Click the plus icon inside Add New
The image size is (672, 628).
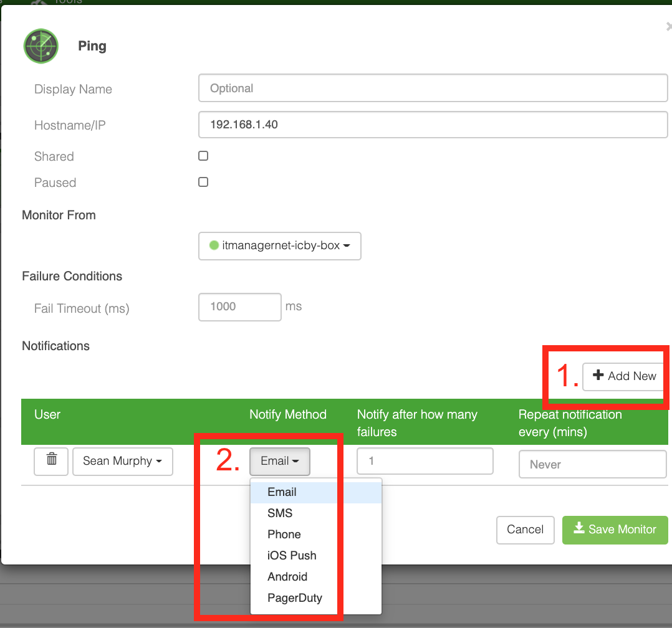(x=599, y=376)
